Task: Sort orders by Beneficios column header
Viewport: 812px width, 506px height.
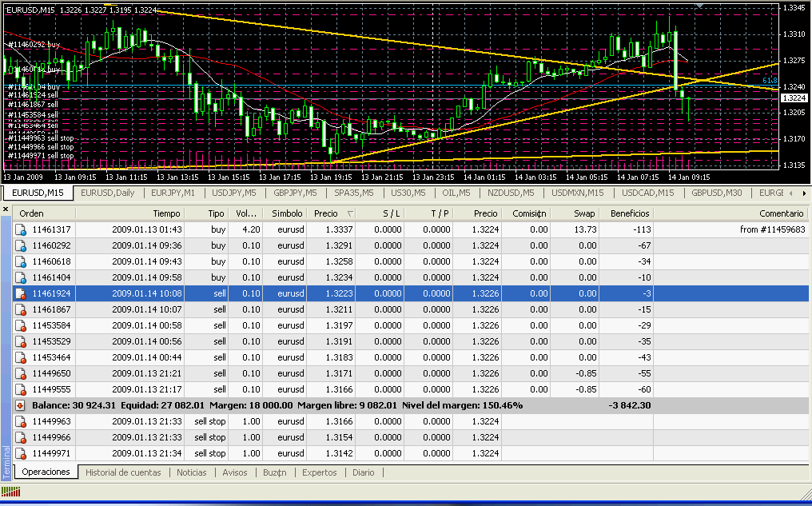Action: click(x=630, y=213)
